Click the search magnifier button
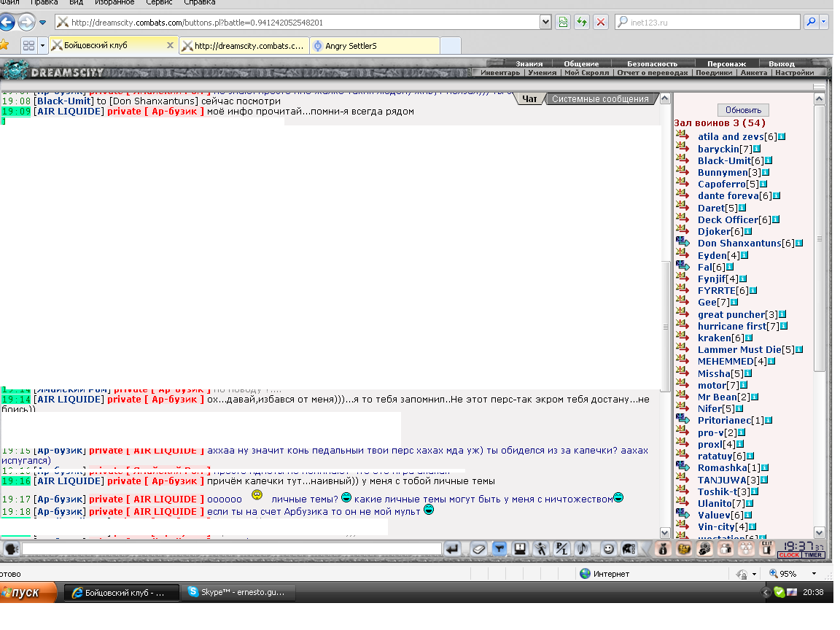 click(811, 22)
